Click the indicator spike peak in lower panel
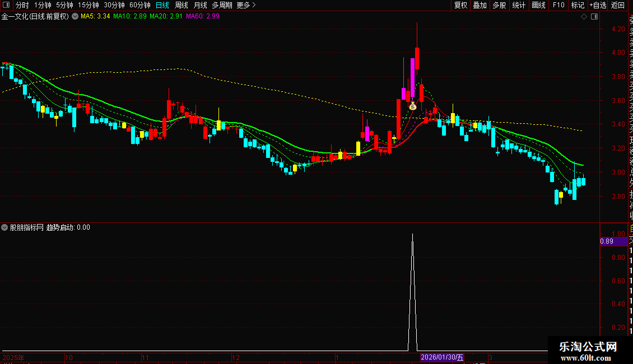 (x=412, y=235)
